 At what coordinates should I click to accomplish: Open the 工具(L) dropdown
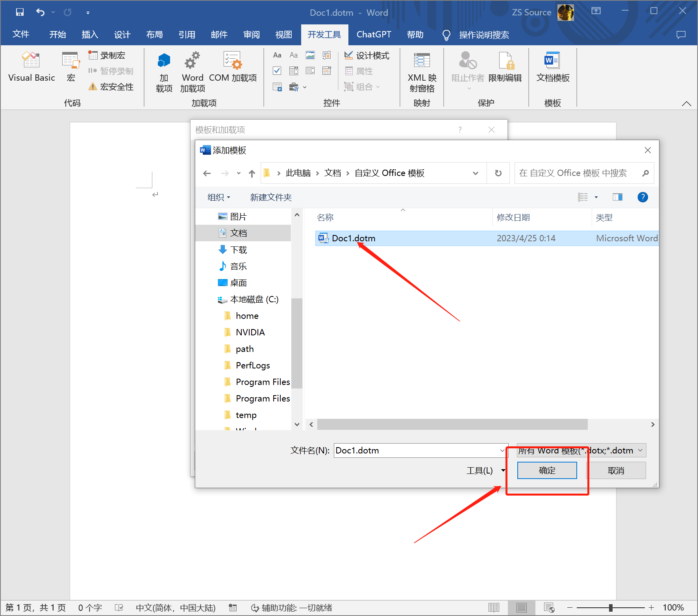point(485,471)
